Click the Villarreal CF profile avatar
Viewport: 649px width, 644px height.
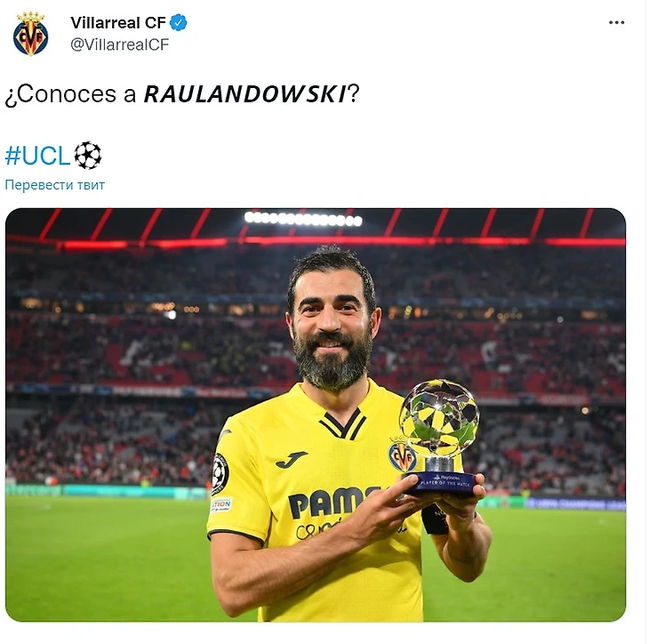[30, 34]
